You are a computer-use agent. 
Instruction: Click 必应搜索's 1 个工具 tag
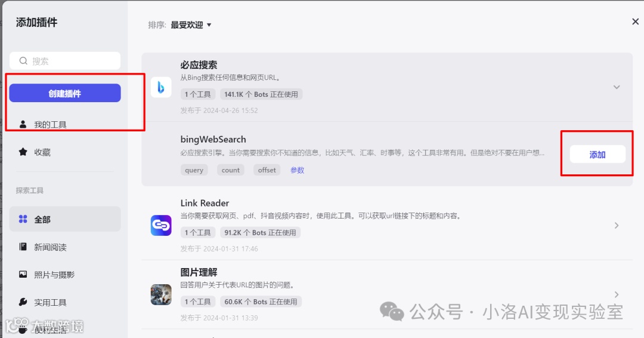(x=197, y=94)
